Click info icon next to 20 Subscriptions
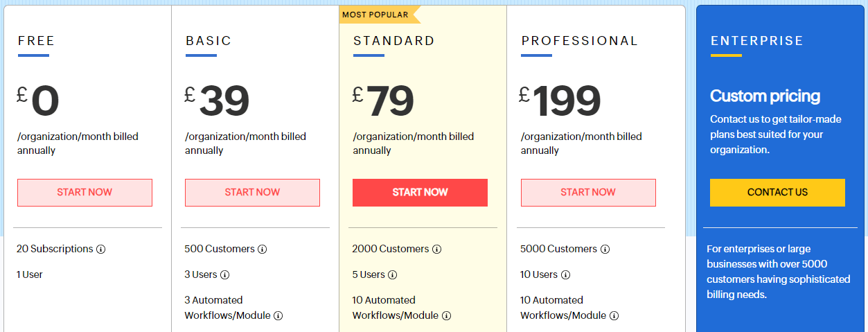 (x=100, y=250)
